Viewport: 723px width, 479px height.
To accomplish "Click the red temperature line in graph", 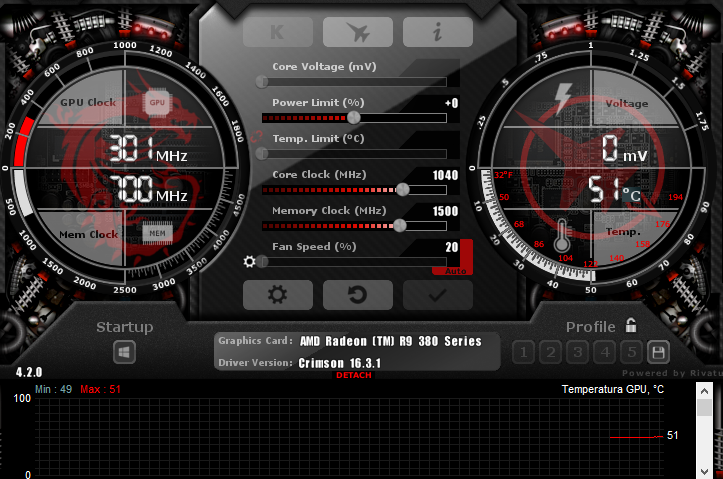I will click(636, 437).
